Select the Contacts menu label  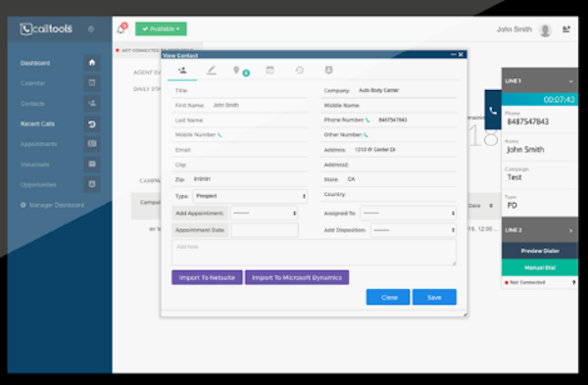(32, 104)
